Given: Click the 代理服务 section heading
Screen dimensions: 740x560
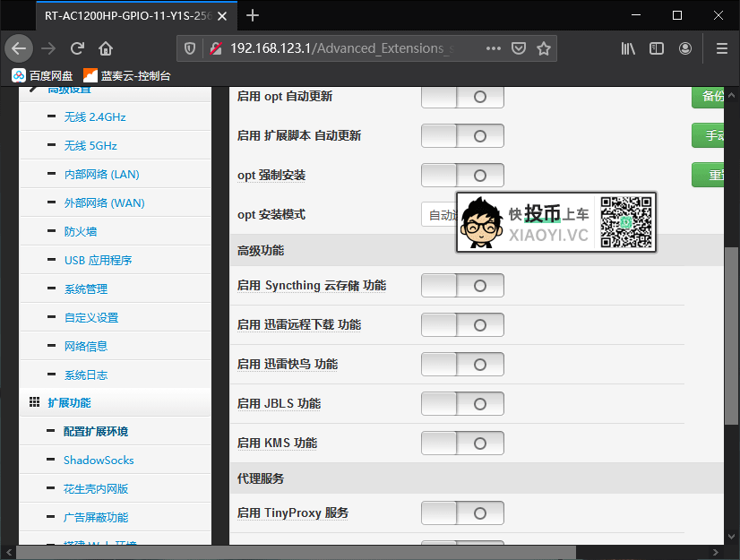Looking at the screenshot, I should coord(261,478).
